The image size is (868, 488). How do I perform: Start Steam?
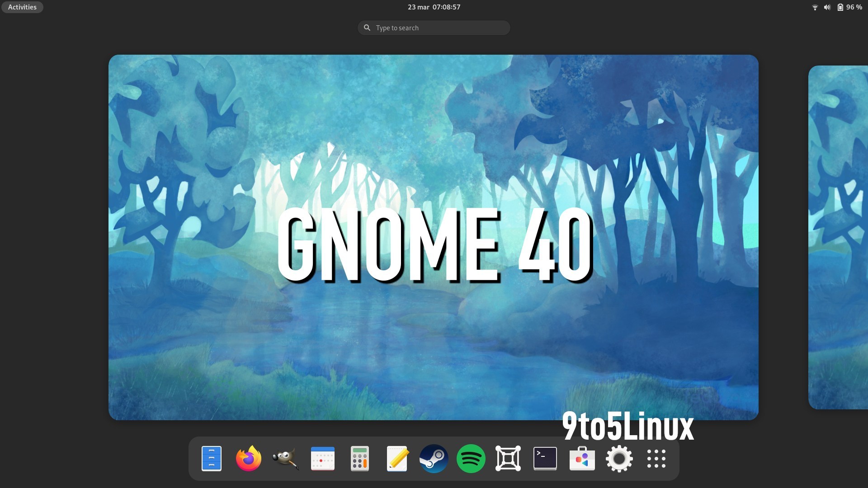tap(434, 458)
